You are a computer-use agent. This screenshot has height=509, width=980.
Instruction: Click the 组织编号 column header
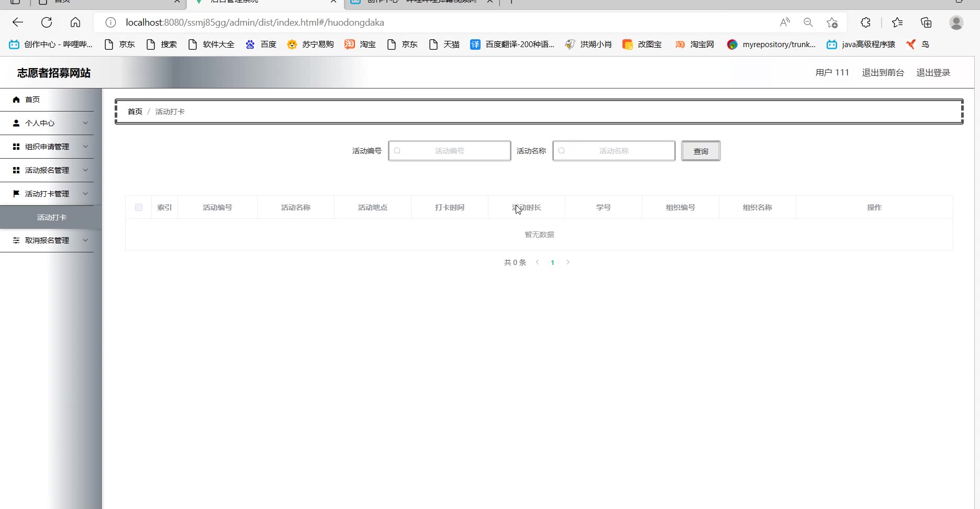point(681,207)
